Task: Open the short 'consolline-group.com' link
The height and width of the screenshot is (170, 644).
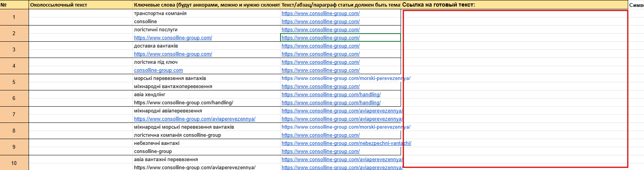Action: coord(158,70)
